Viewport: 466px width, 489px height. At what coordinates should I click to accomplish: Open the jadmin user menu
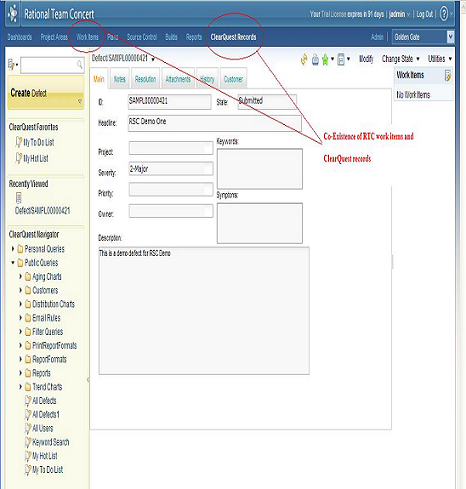399,14
